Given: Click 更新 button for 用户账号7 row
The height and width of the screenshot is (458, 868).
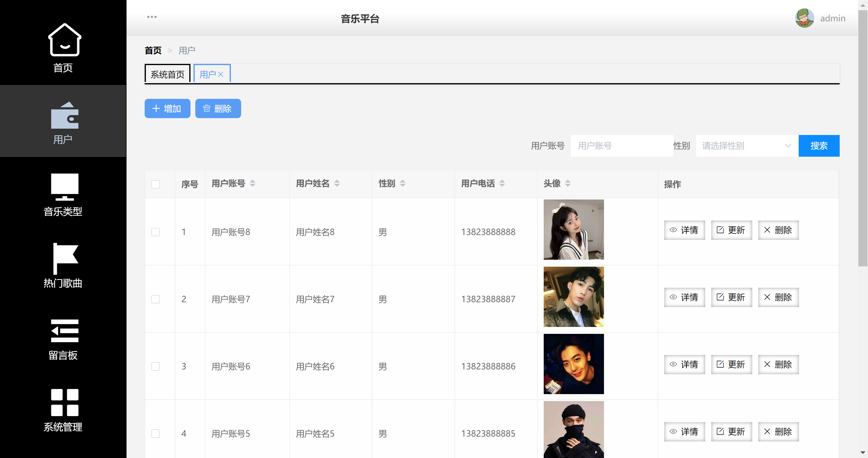Looking at the screenshot, I should (x=731, y=297).
